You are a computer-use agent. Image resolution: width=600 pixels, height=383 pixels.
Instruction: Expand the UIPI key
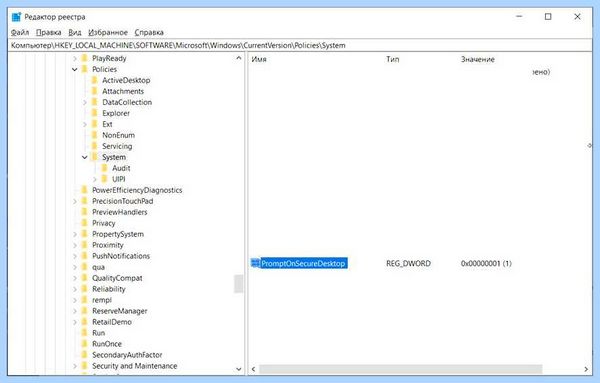95,179
